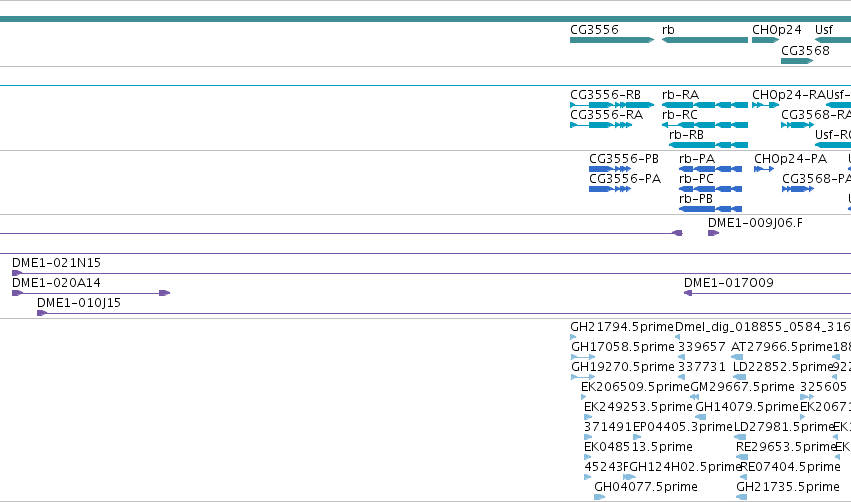
Task: Click EST GH21735.5prime
Action: point(741,497)
